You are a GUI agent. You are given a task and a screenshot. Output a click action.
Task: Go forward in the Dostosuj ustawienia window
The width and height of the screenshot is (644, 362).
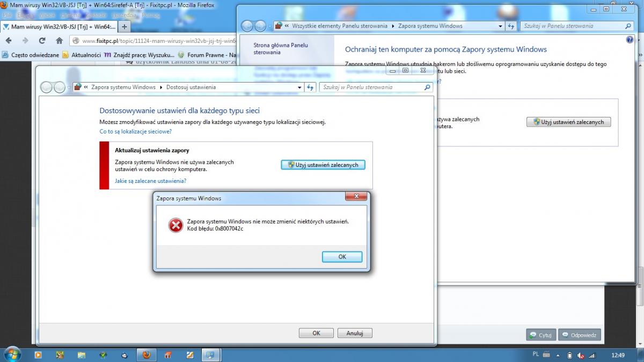[x=60, y=87]
